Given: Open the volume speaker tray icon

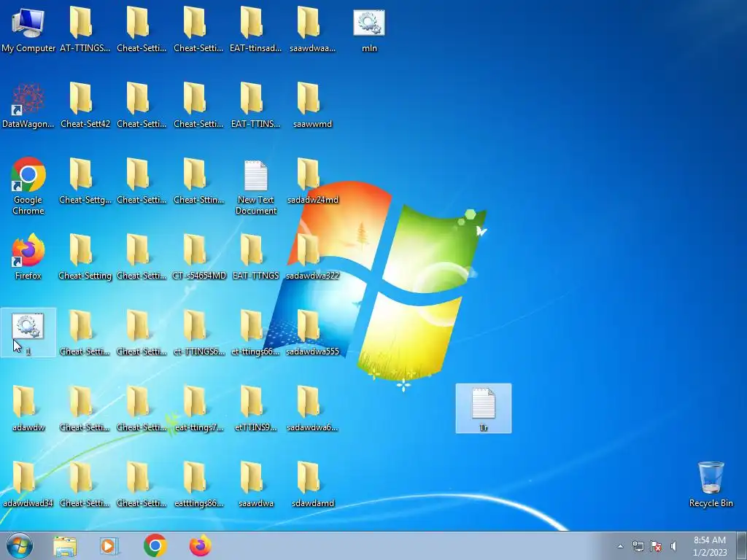Looking at the screenshot, I should pos(673,546).
